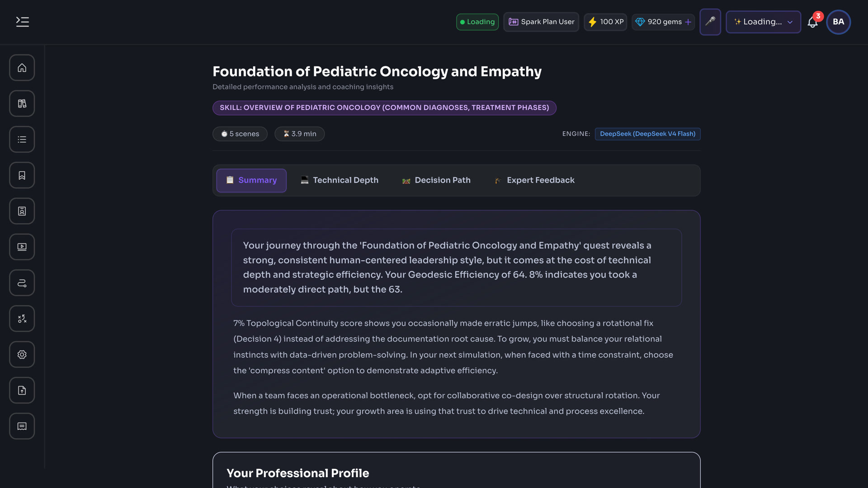Open the Home sidebar icon

(x=22, y=68)
